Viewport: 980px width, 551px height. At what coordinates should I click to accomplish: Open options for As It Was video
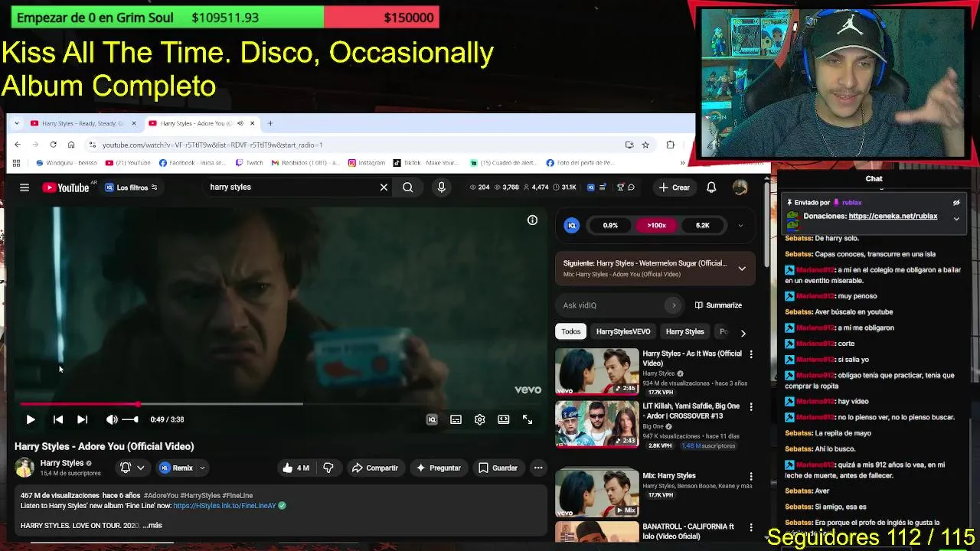point(751,354)
